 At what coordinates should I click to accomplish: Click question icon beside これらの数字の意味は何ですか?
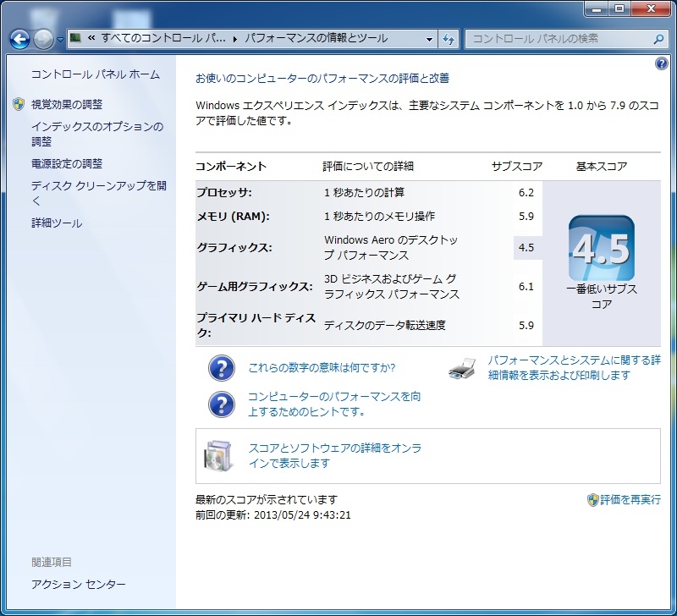click(x=222, y=368)
